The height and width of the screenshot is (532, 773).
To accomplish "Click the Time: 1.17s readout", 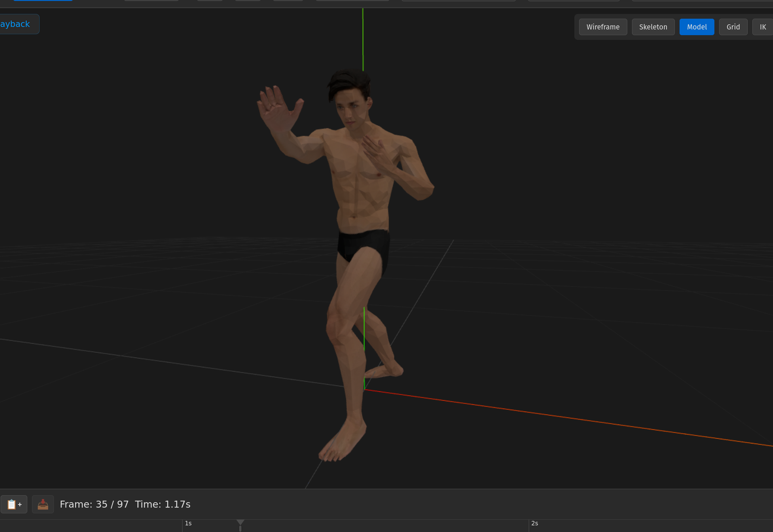I will point(163,504).
